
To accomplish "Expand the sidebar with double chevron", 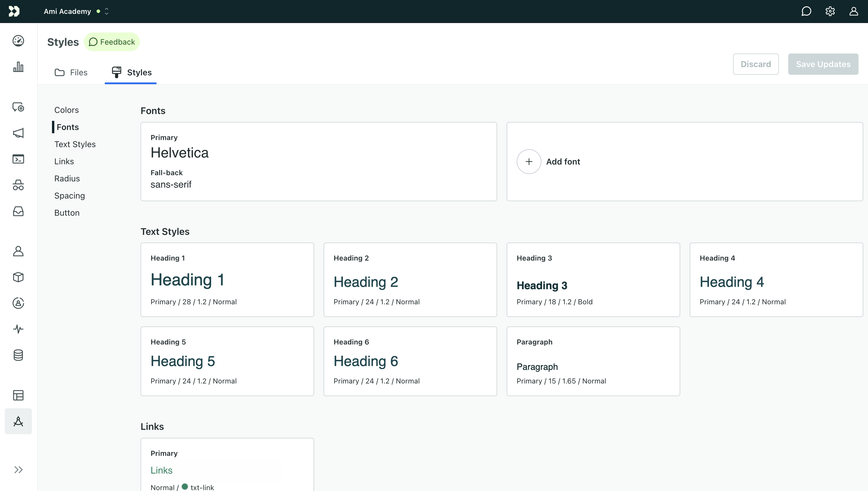I will pyautogui.click(x=18, y=470).
